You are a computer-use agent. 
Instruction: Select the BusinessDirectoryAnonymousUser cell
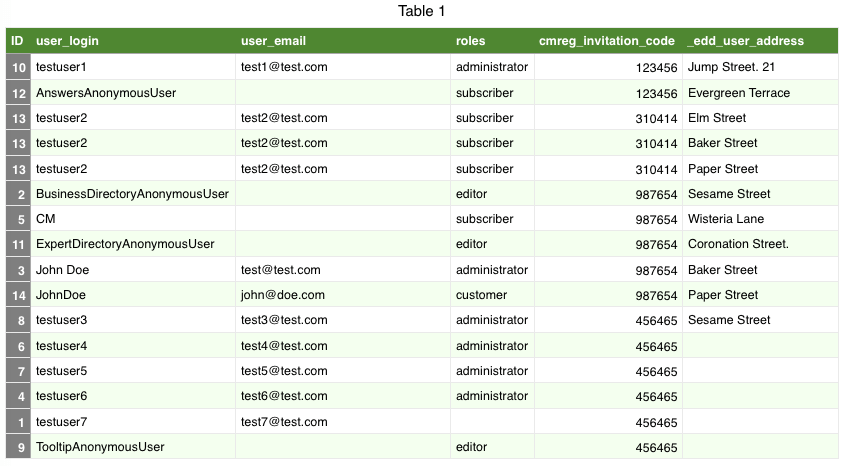[x=132, y=194]
